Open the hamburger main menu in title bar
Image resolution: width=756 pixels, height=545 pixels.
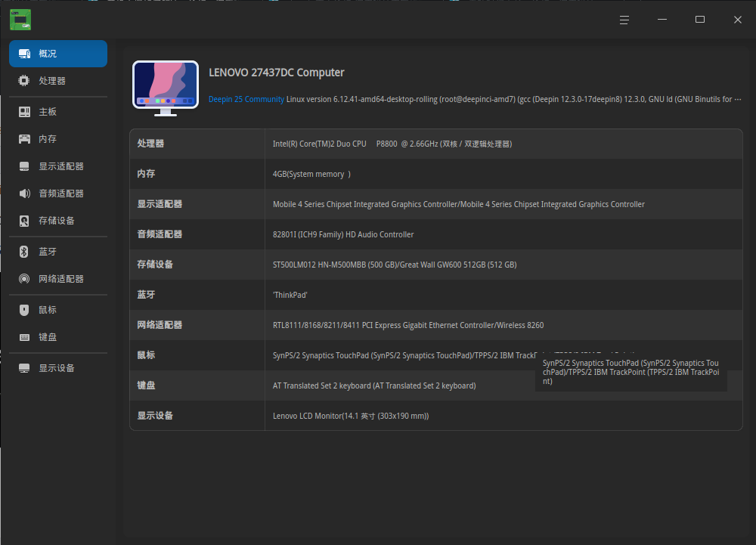pos(624,20)
